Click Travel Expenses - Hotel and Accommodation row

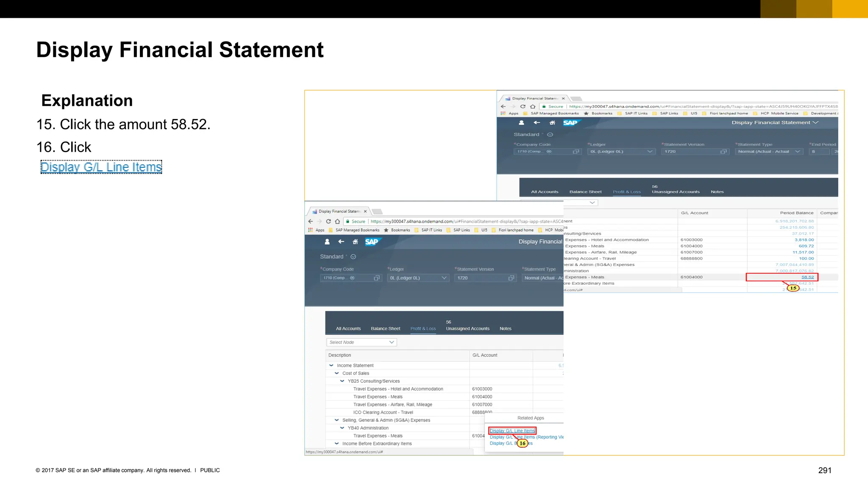coord(444,389)
